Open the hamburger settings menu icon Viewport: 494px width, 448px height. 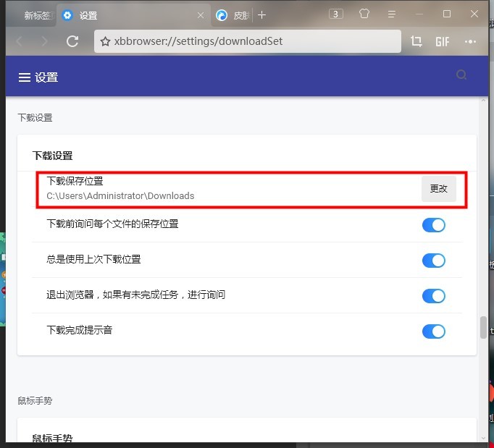pos(25,77)
